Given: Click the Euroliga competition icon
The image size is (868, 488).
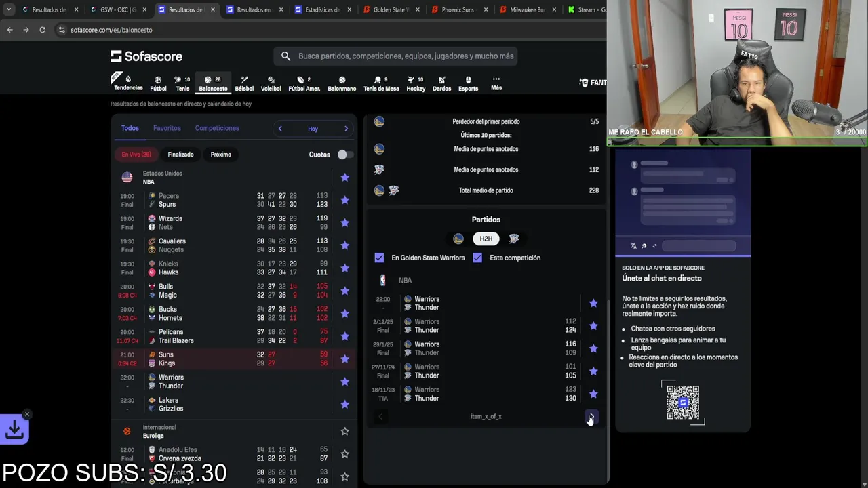Looking at the screenshot, I should [127, 432].
